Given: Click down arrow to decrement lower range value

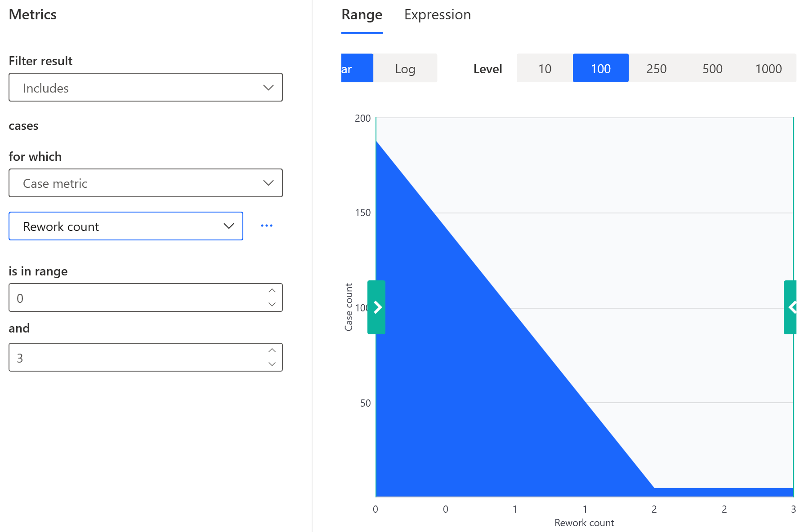Looking at the screenshot, I should tap(272, 304).
